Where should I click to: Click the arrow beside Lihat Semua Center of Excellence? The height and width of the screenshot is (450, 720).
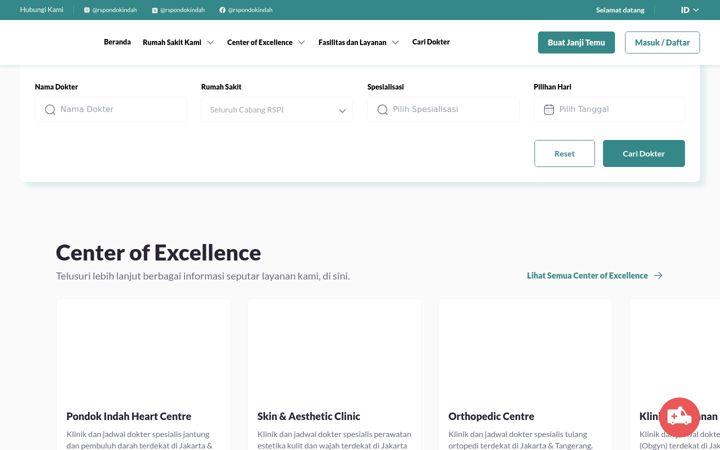(x=658, y=276)
